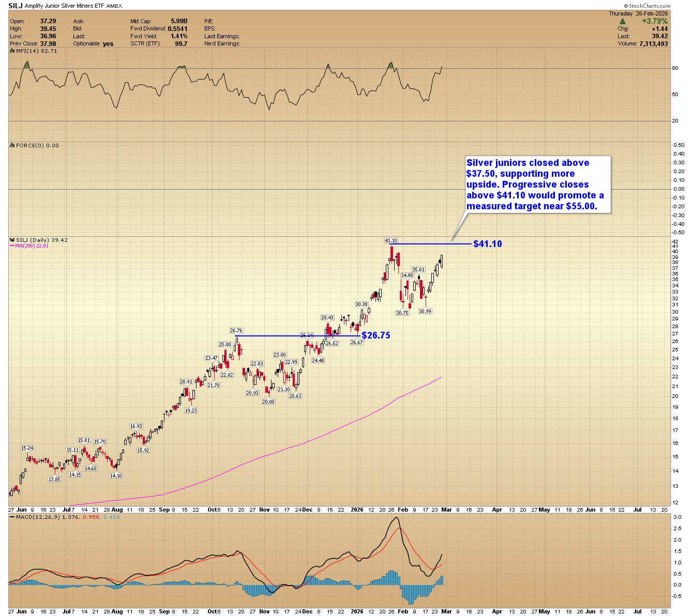Click the green up-triangle change indicator

623,21
